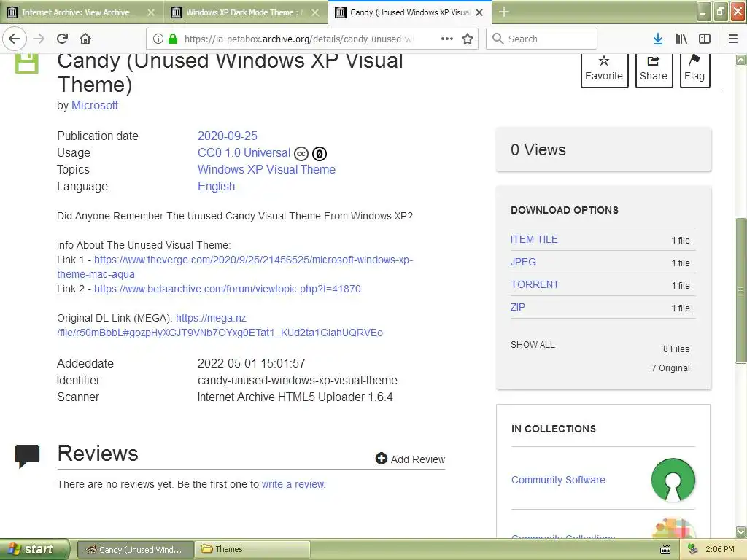The height and width of the screenshot is (560, 747).
Task: Switch to Internet Archive: View Archive tab
Action: 75,12
